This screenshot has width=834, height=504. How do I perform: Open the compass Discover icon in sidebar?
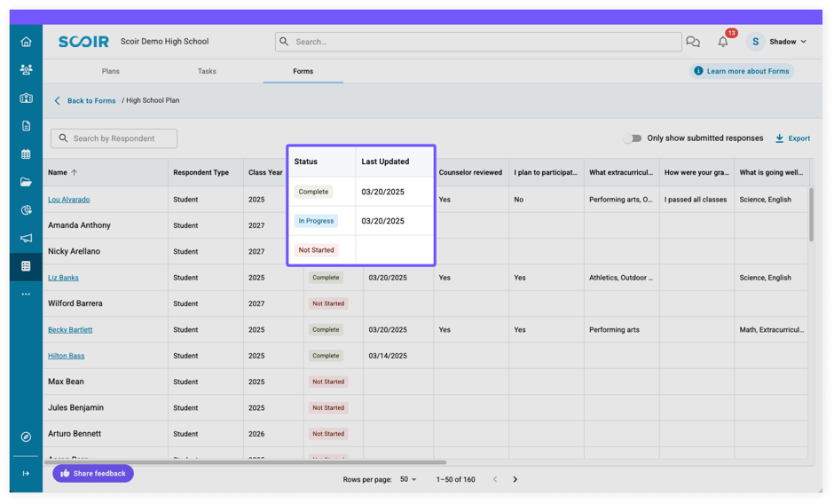[26, 437]
